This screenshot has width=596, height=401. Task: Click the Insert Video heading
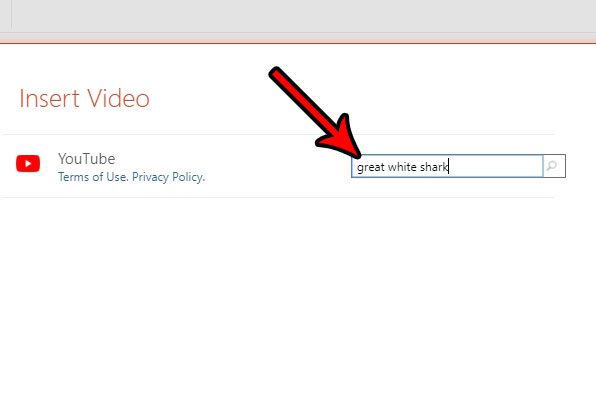pyautogui.click(x=84, y=98)
